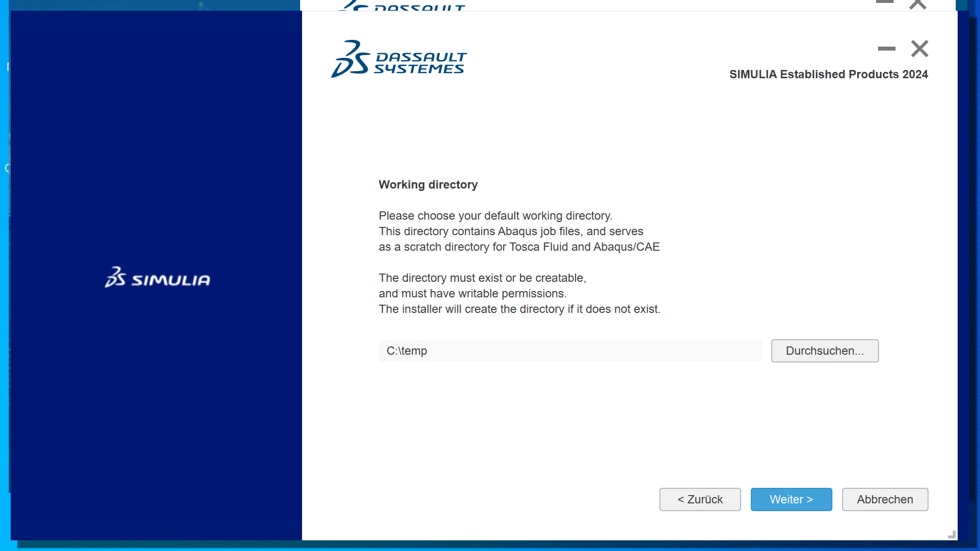This screenshot has width=980, height=551.
Task: Focus the C:\temp directory field
Action: click(570, 350)
